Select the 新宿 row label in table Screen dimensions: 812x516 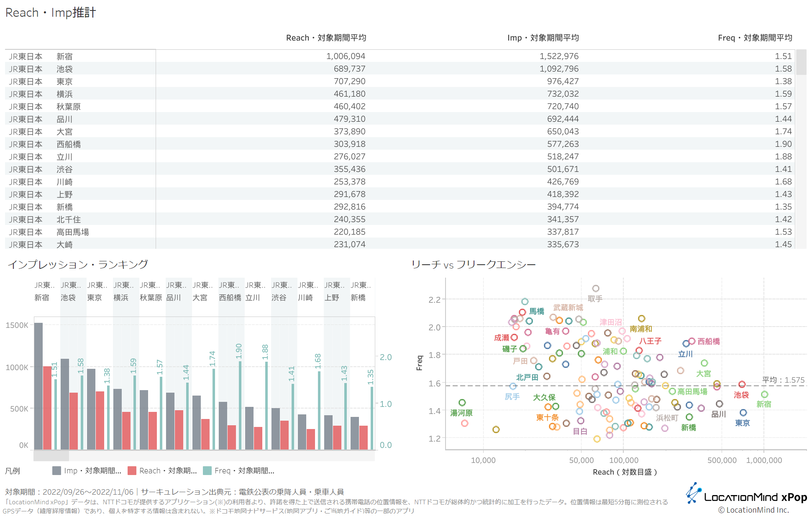[x=64, y=56]
